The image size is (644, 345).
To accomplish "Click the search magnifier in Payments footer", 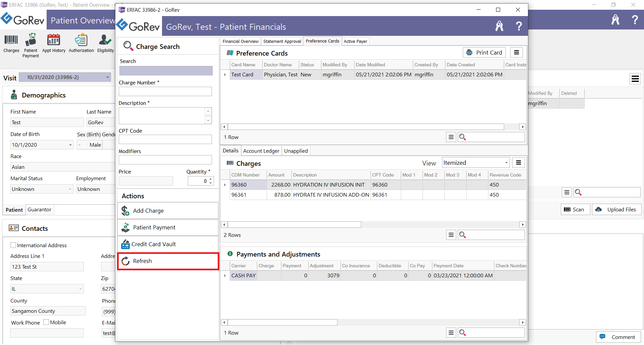I will click(x=463, y=333).
